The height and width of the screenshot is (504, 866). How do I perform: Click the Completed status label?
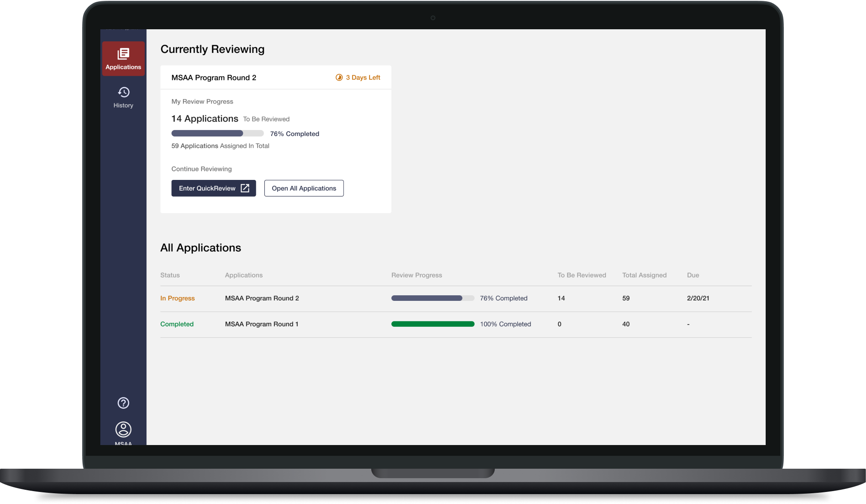point(177,324)
